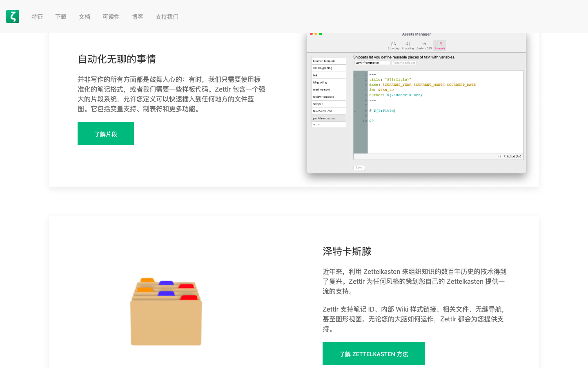Click the plus icon below the snippet list
The height and width of the screenshot is (368, 588).
tap(314, 125)
